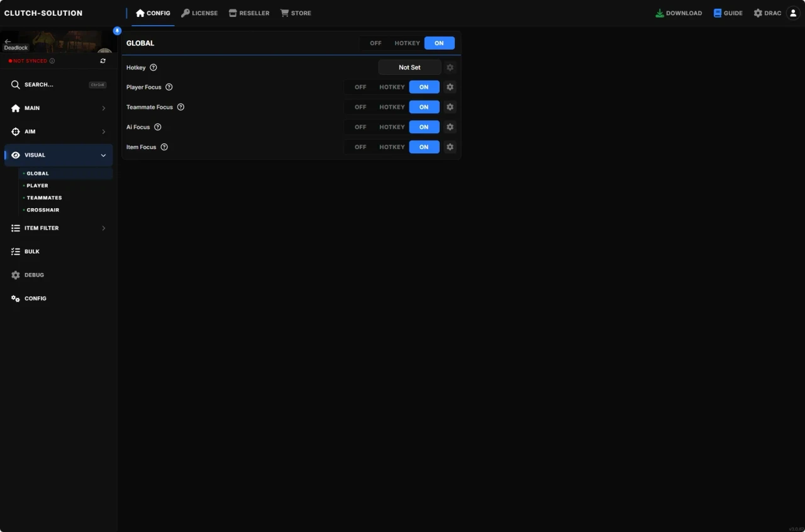Click the back arrow above Deadlock
This screenshot has height=532, width=805.
click(x=8, y=41)
